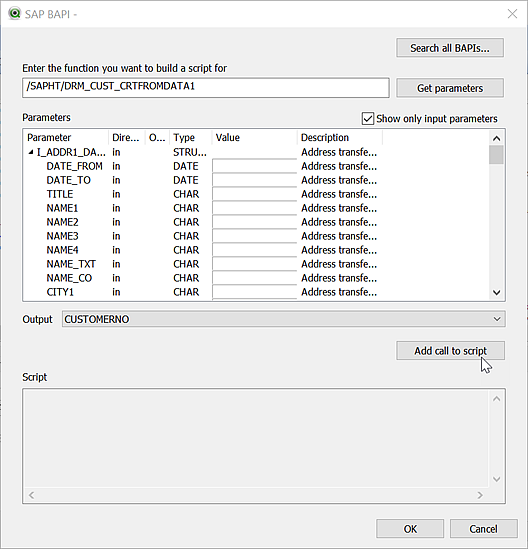Click the parameters list scrollbar thumb
The height and width of the screenshot is (549, 528).
click(x=496, y=155)
